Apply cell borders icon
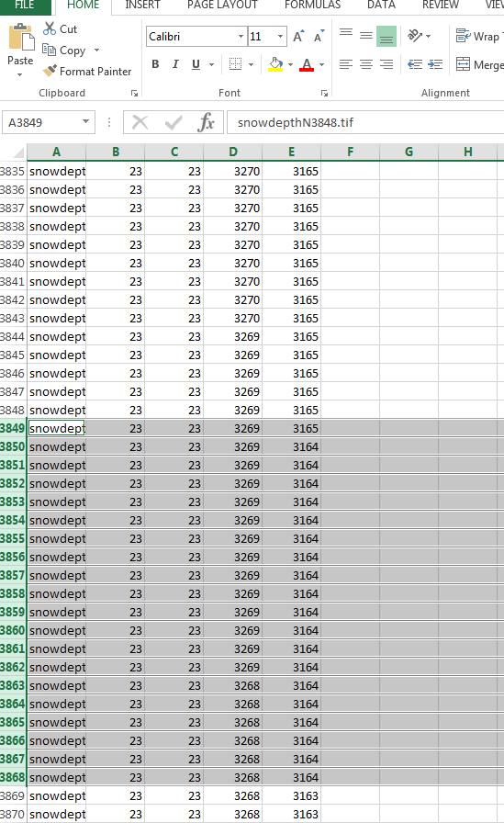 click(x=236, y=64)
